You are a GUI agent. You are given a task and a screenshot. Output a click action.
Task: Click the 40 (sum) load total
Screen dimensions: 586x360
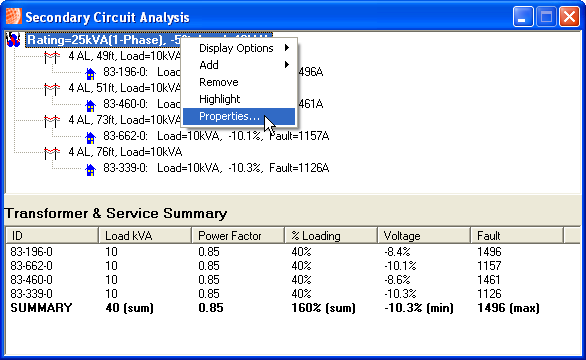click(130, 308)
